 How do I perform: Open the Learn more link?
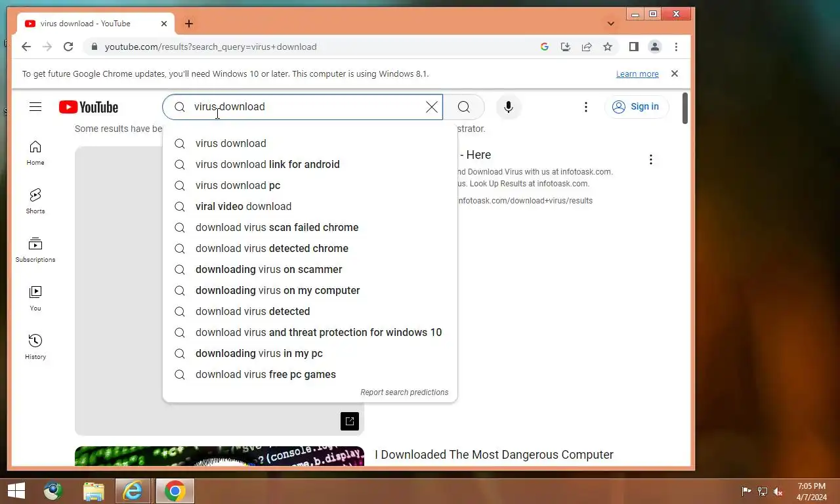point(637,74)
